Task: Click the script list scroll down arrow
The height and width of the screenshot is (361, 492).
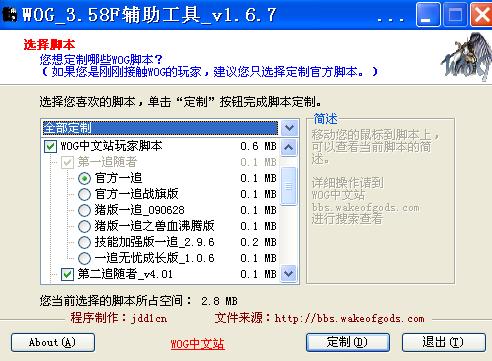Action: 289,274
